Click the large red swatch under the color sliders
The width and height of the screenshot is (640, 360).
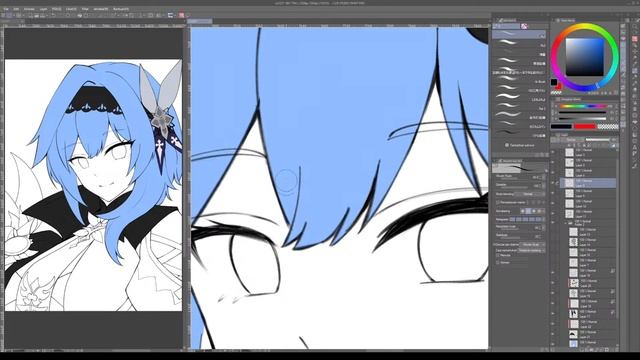pos(585,126)
